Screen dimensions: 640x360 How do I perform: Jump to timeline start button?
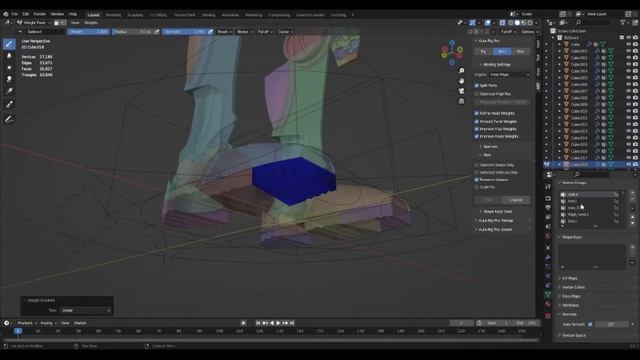point(258,323)
